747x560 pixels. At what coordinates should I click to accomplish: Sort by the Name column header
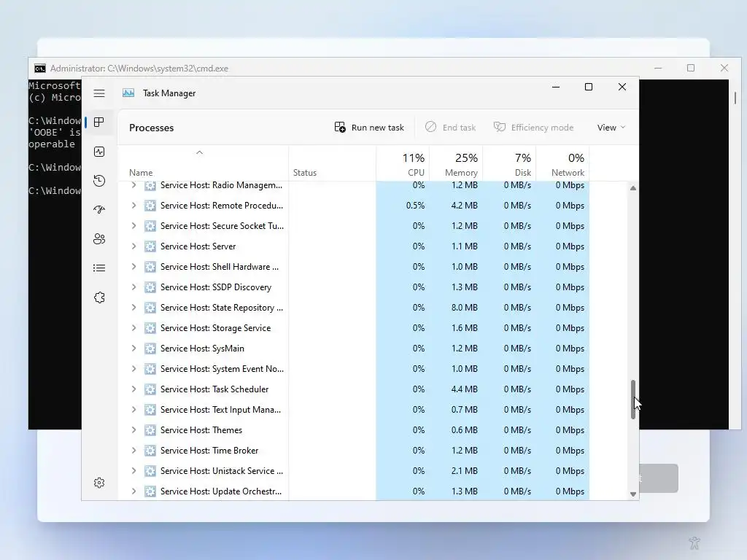pyautogui.click(x=203, y=163)
